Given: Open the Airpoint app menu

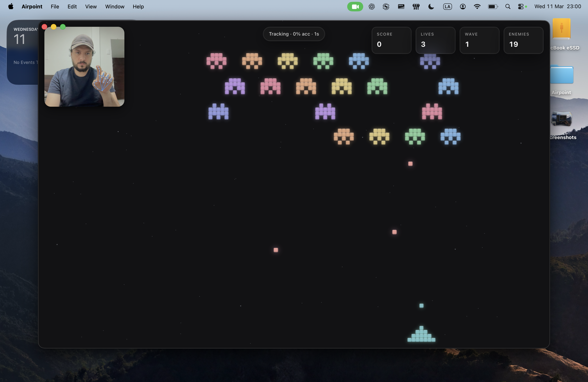Looking at the screenshot, I should pyautogui.click(x=32, y=7).
